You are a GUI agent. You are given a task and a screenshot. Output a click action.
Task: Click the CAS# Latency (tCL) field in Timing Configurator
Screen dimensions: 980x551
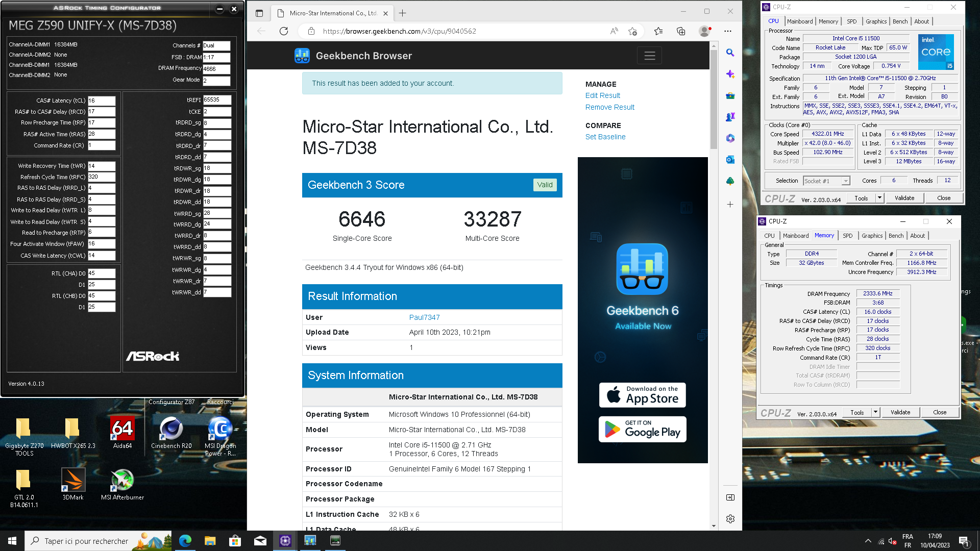tap(102, 101)
